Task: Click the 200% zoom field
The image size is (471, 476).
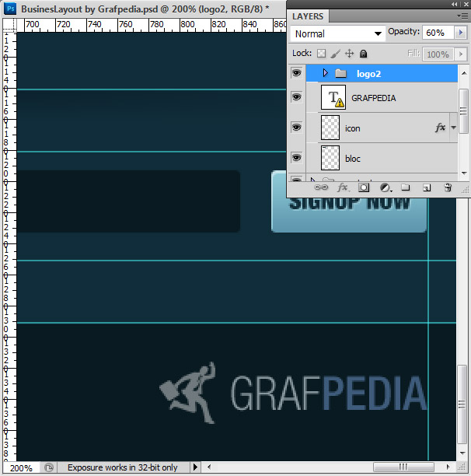Action: pyautogui.click(x=21, y=467)
